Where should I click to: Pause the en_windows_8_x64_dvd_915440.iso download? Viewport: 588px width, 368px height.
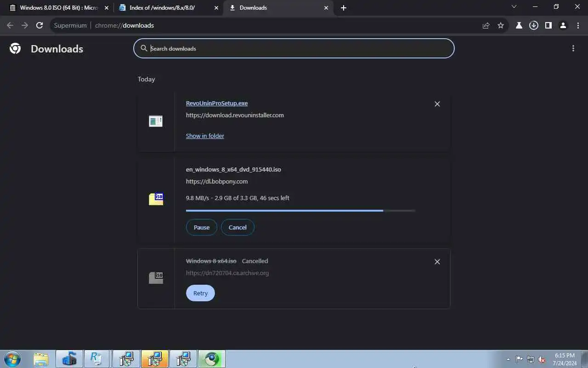click(202, 227)
